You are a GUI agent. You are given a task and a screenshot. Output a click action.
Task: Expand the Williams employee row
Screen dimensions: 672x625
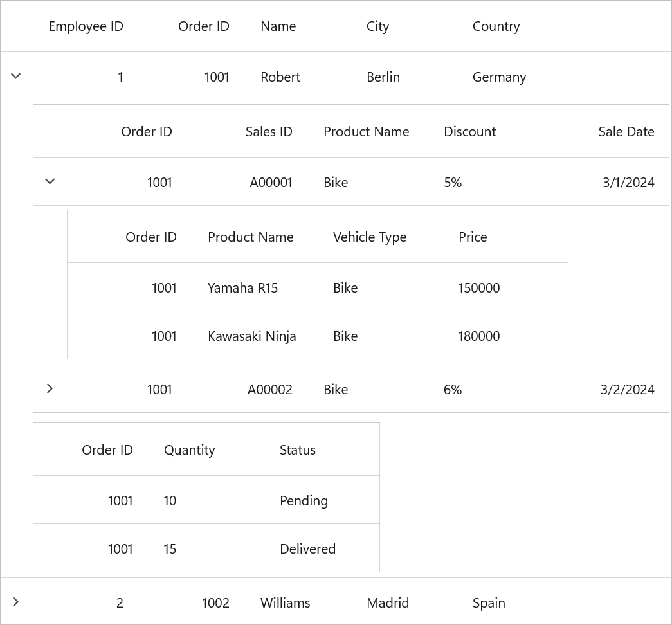click(16, 602)
